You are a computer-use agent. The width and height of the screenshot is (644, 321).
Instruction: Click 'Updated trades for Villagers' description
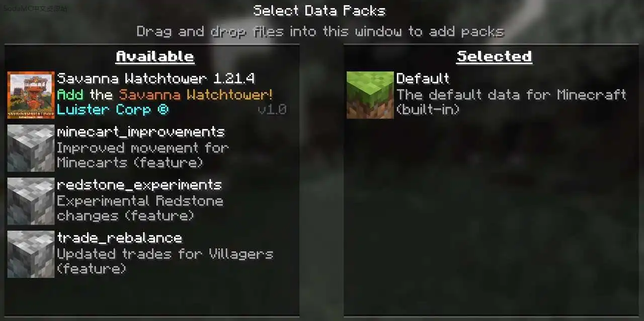pos(165,261)
